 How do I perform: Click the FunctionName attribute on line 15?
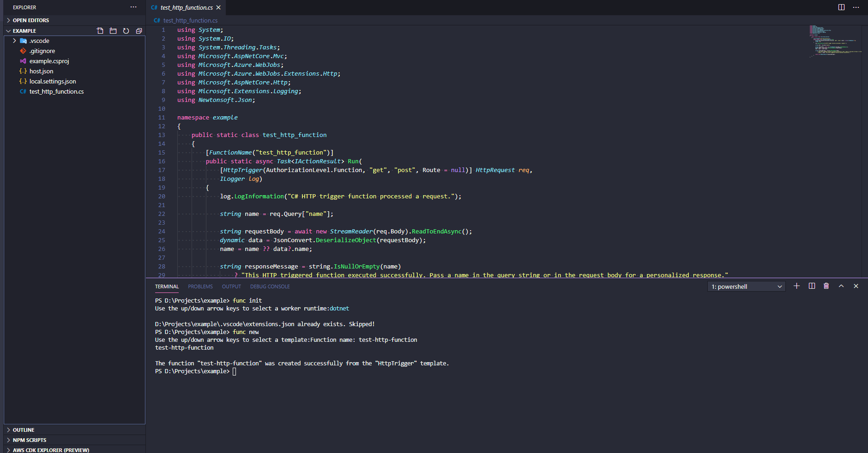230,152
